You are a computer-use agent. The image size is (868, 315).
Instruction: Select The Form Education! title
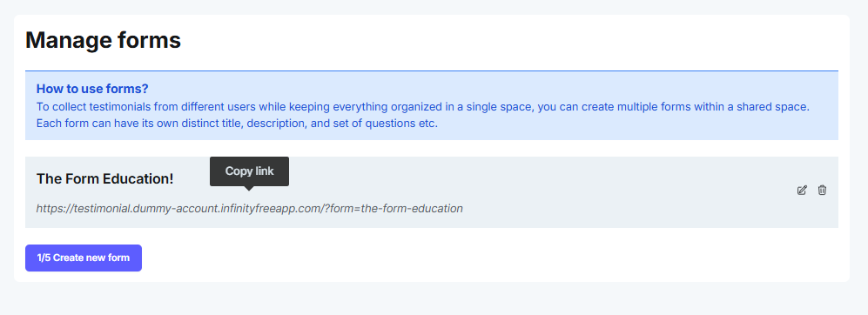(x=104, y=178)
